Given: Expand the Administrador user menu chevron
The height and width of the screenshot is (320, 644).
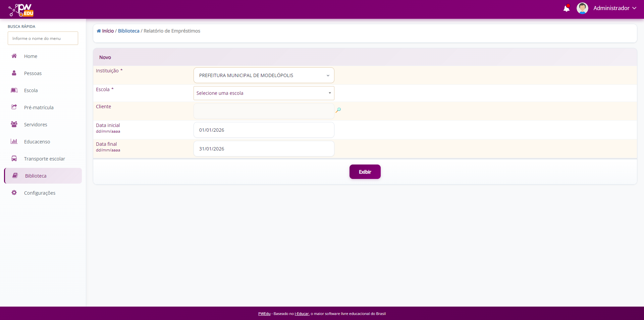Looking at the screenshot, I should (x=634, y=8).
